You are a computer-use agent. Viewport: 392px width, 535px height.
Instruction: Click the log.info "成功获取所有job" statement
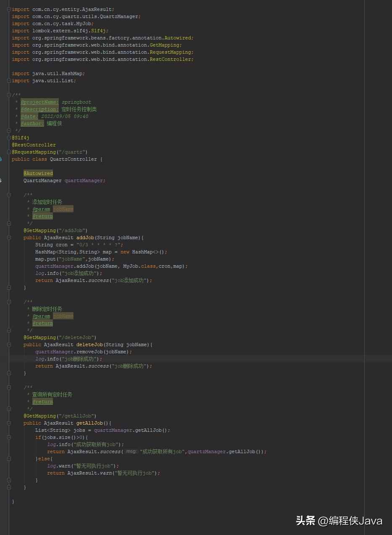pos(86,444)
